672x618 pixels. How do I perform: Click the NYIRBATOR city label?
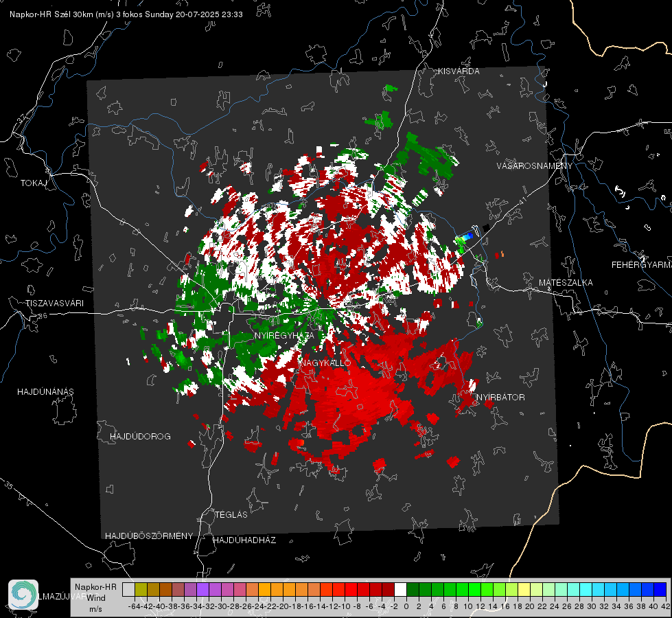pyautogui.click(x=500, y=398)
